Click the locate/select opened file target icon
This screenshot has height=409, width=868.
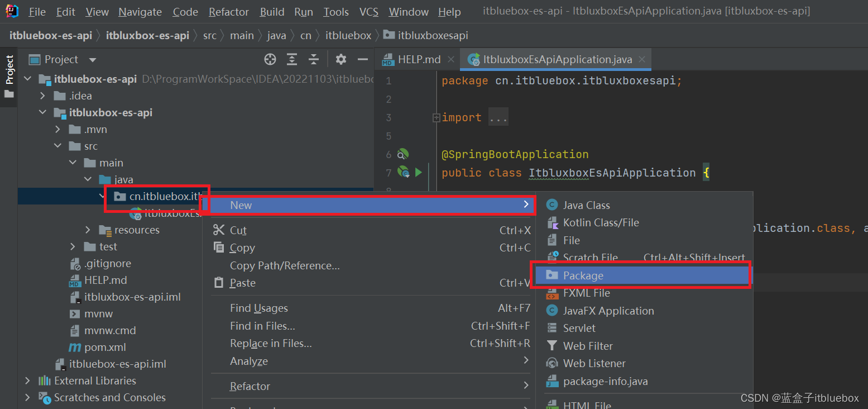click(270, 59)
